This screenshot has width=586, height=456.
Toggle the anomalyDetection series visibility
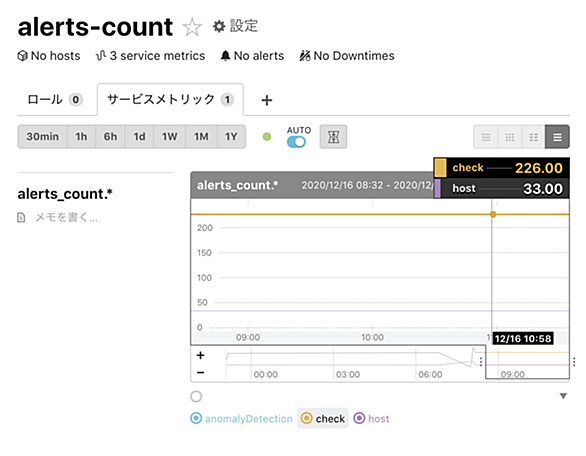(241, 419)
